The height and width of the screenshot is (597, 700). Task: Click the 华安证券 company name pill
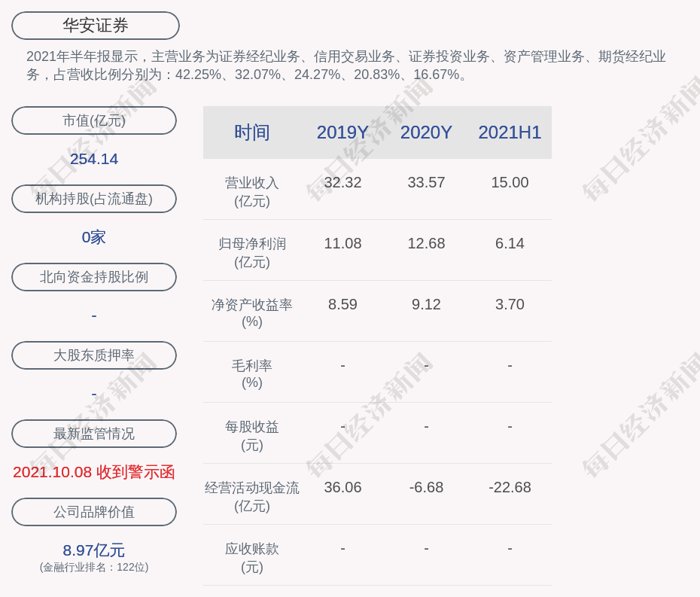tap(95, 26)
